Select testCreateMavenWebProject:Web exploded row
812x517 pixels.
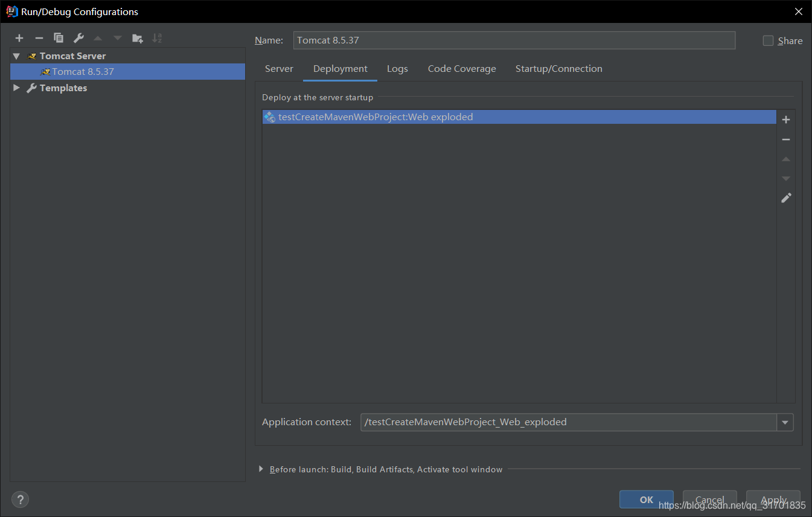tap(519, 117)
